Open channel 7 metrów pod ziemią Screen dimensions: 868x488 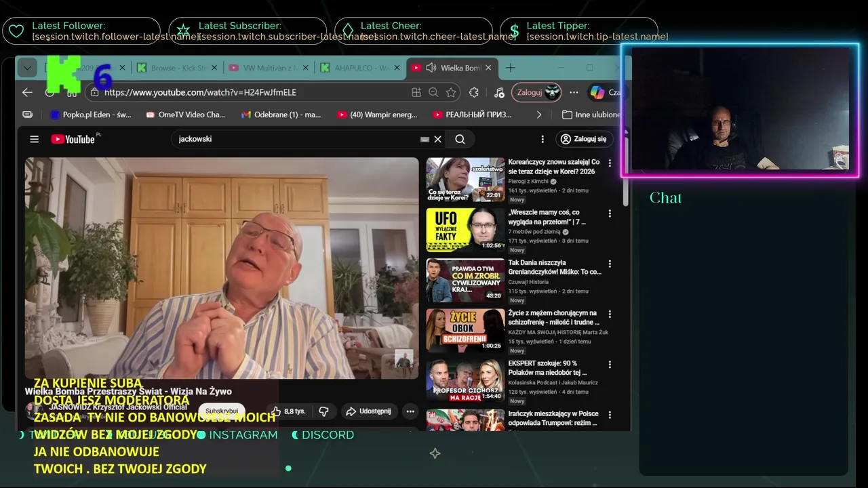pos(534,232)
